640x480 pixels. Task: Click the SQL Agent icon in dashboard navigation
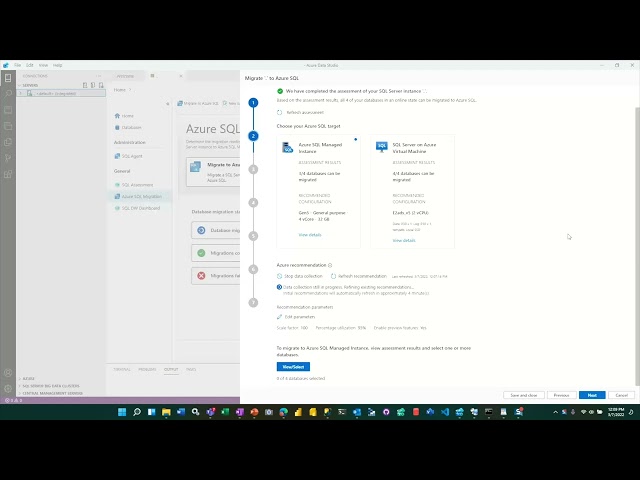pyautogui.click(x=118, y=156)
